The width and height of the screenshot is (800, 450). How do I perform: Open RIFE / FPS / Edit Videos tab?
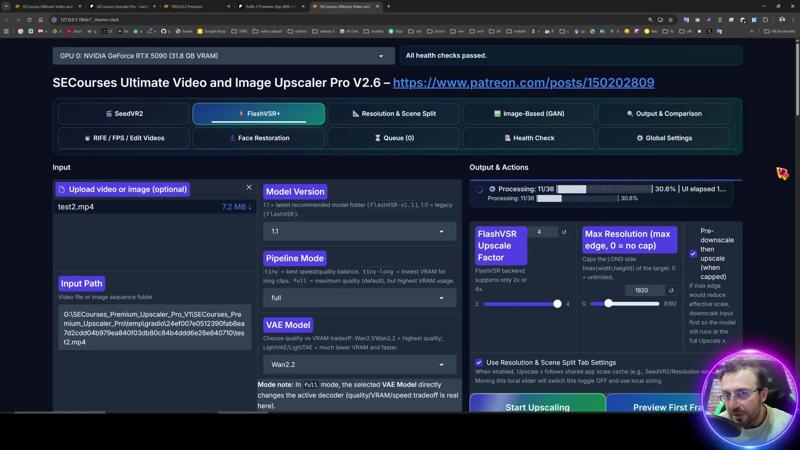point(124,138)
